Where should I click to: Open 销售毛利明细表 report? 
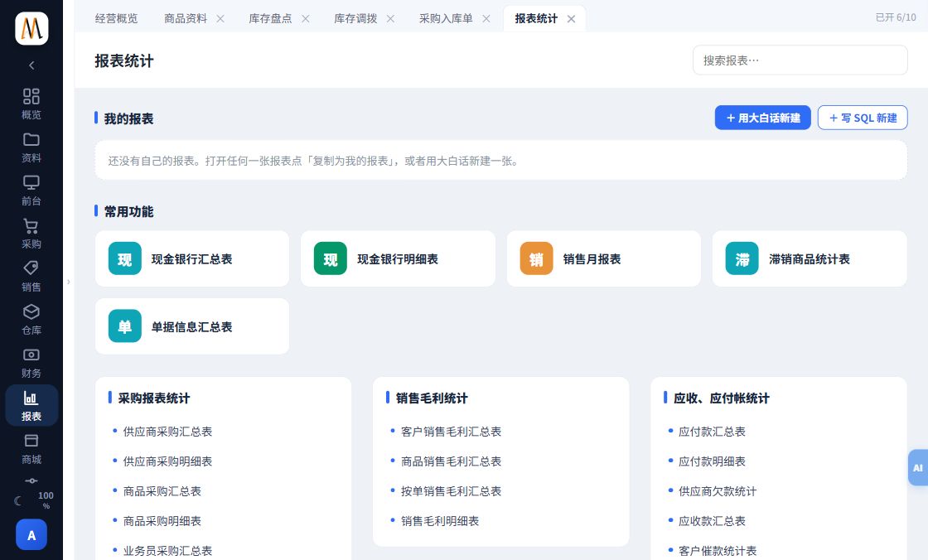tap(440, 521)
